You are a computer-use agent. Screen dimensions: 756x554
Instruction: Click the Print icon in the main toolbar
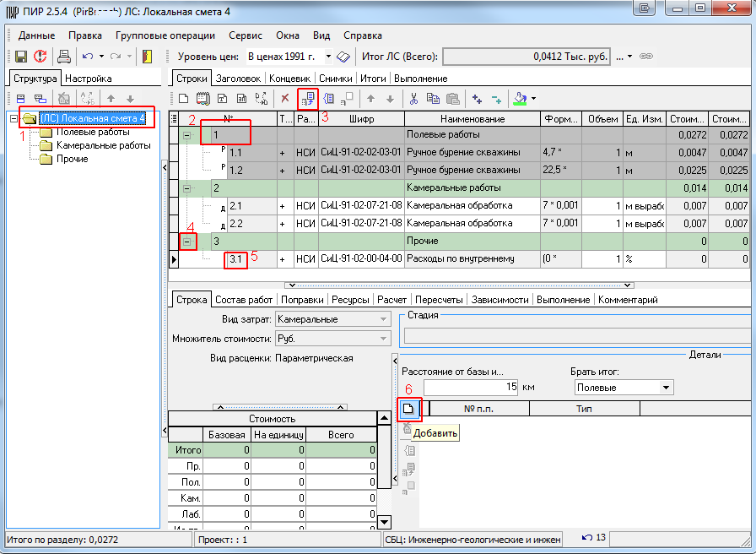click(63, 57)
